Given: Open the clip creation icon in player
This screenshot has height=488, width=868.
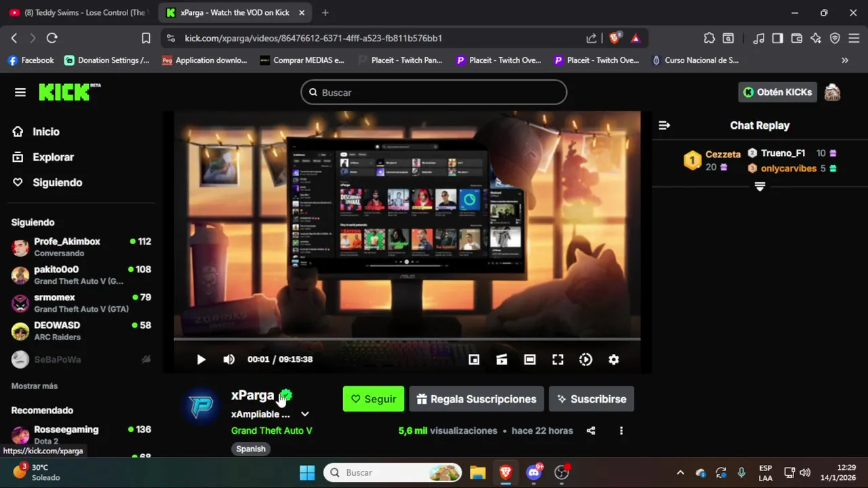Looking at the screenshot, I should (x=502, y=359).
